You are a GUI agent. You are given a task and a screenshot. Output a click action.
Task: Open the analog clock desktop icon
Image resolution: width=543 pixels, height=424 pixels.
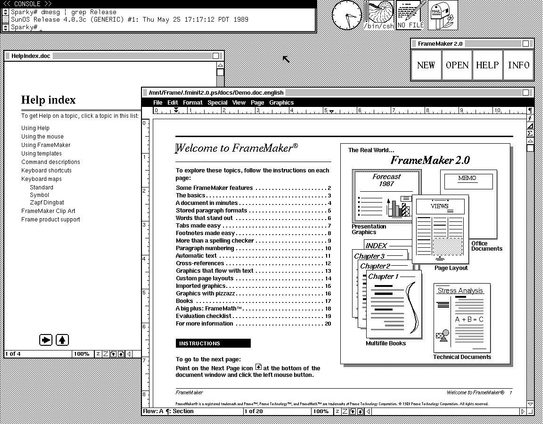(347, 15)
